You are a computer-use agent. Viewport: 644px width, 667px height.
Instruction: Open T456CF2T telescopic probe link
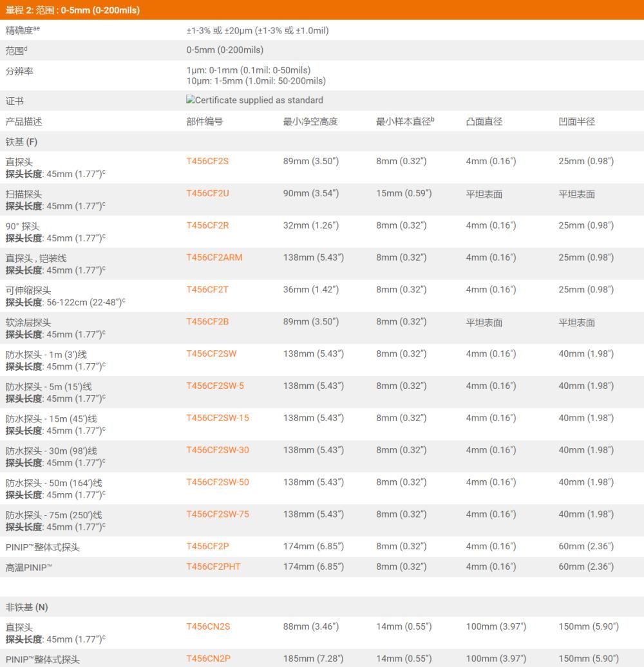click(x=207, y=290)
